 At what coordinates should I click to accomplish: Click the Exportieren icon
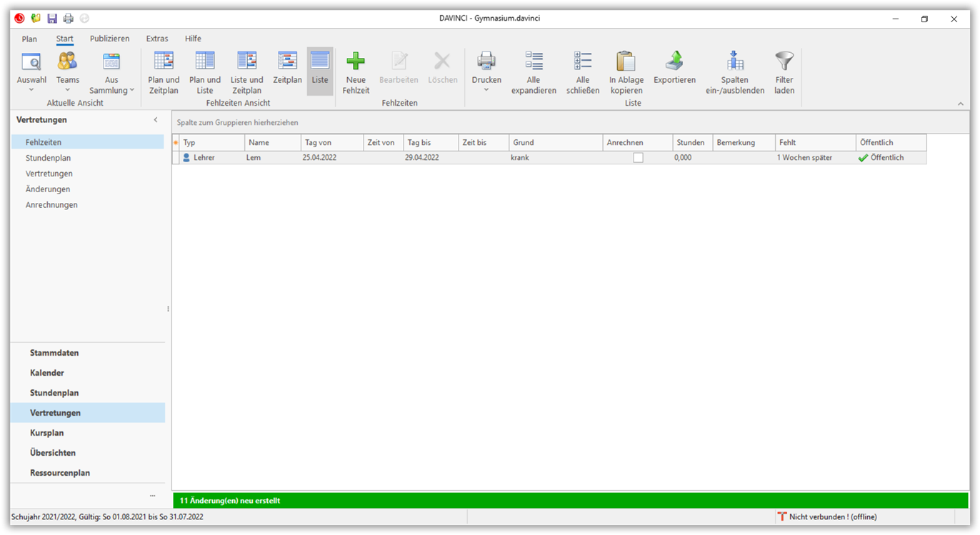click(x=674, y=62)
